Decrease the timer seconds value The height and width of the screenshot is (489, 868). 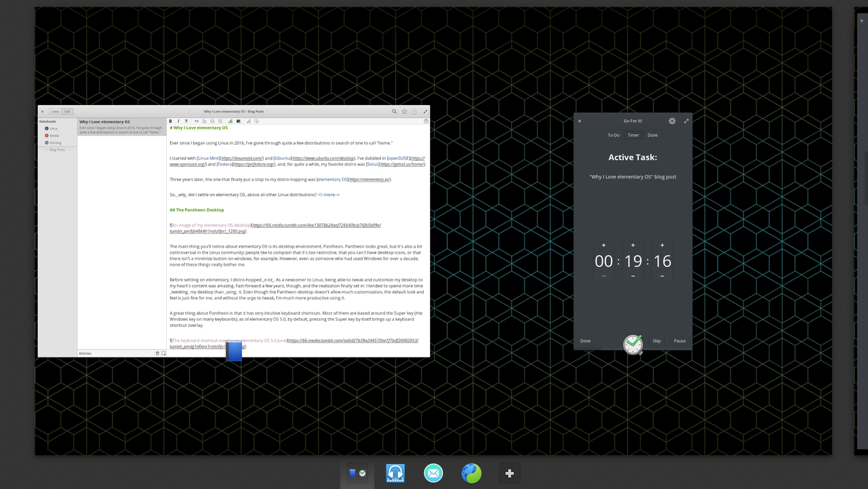coord(663,275)
